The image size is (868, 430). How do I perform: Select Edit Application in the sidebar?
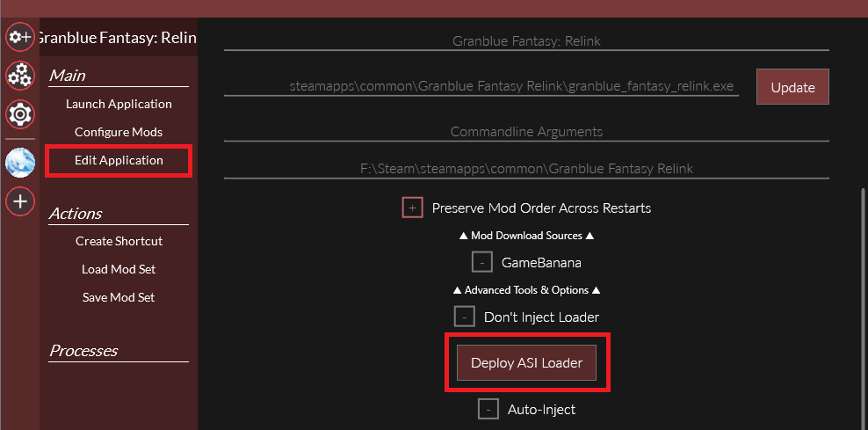(119, 160)
